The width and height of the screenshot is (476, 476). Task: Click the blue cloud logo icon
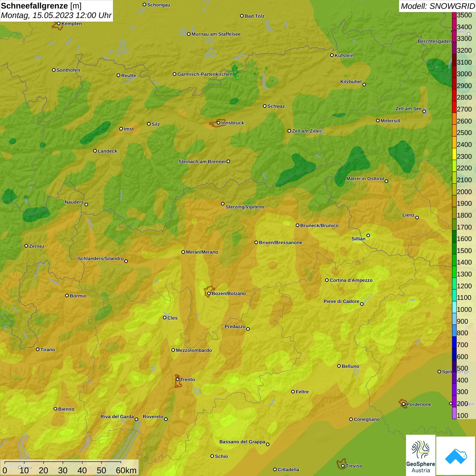pyautogui.click(x=456, y=456)
